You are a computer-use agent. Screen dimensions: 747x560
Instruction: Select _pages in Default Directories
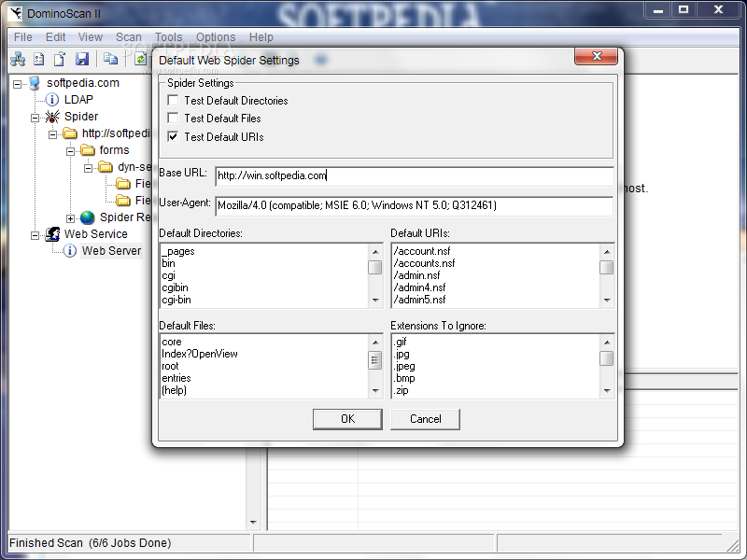tap(178, 251)
